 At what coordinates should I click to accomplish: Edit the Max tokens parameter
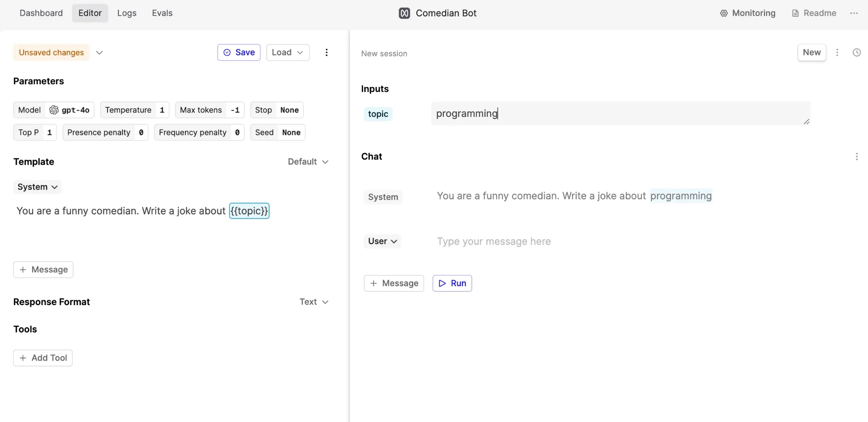(209, 110)
